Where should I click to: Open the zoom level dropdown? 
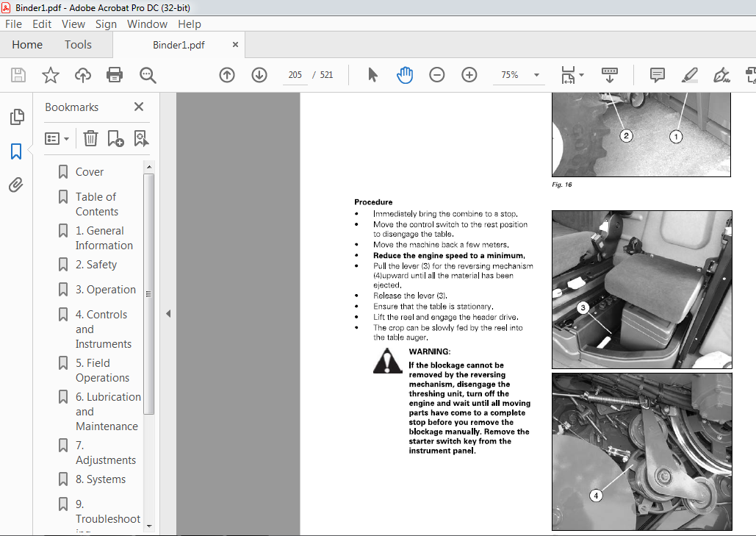pos(536,75)
